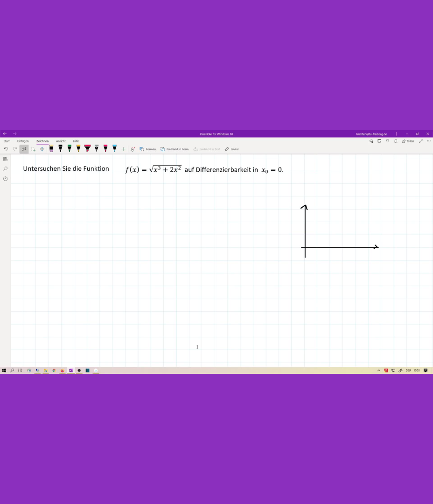This screenshot has width=433, height=504.
Task: Select the gray pencil
Action: 97,148
